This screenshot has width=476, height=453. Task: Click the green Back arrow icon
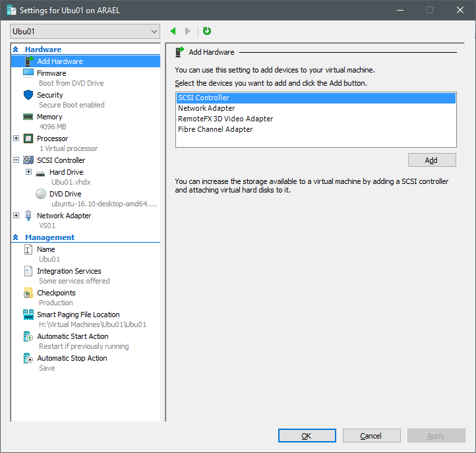pos(173,31)
